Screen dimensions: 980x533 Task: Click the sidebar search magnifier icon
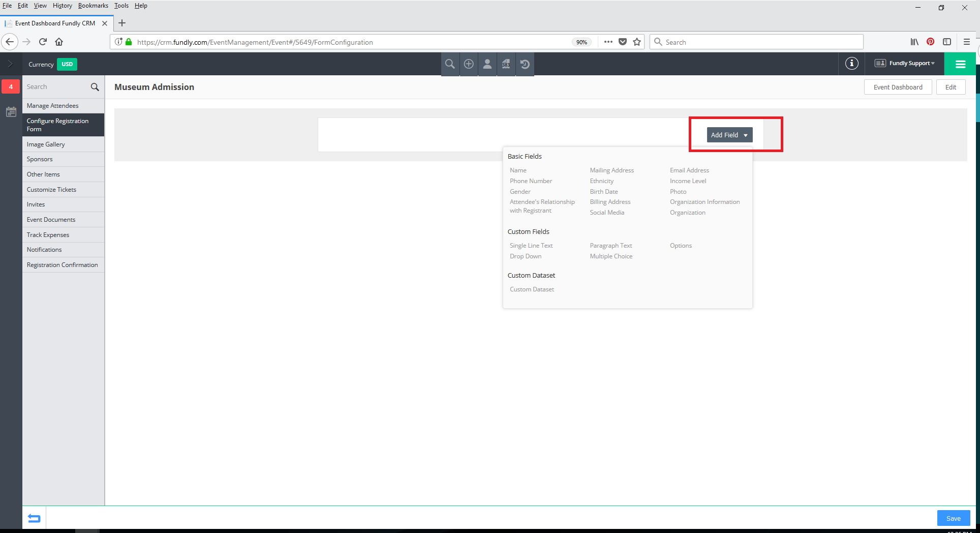click(x=95, y=87)
